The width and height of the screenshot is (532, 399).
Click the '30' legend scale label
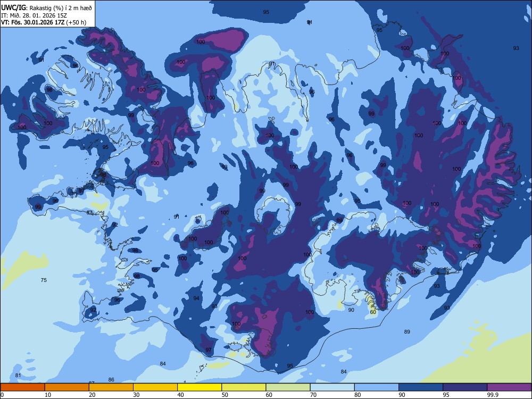pos(136,395)
